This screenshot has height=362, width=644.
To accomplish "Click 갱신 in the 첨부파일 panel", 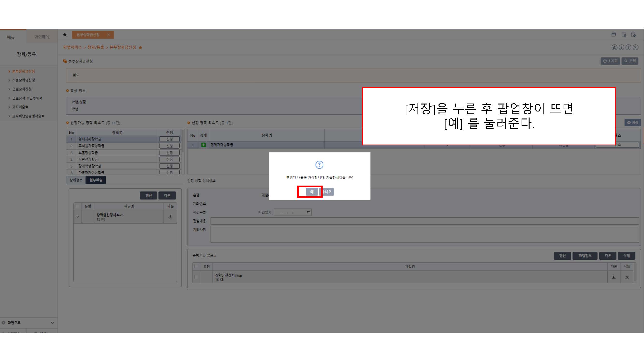I will click(149, 195).
